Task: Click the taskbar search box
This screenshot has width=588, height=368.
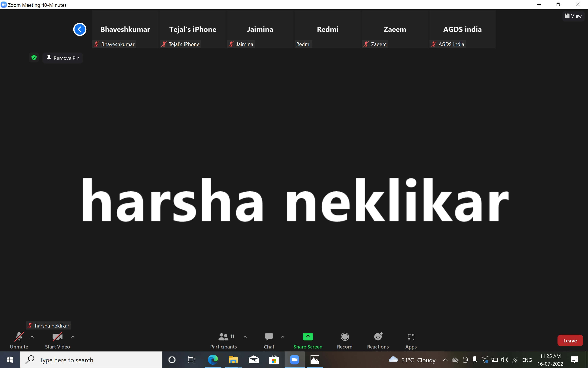Action: [91, 360]
